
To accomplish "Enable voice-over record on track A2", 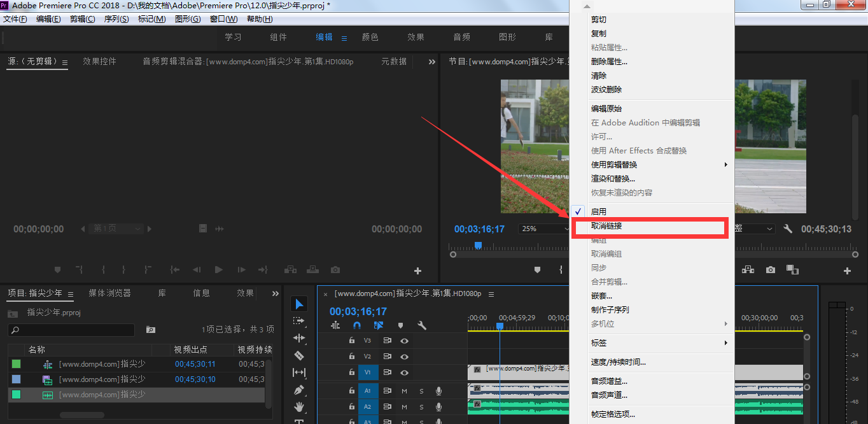I will [x=438, y=406].
